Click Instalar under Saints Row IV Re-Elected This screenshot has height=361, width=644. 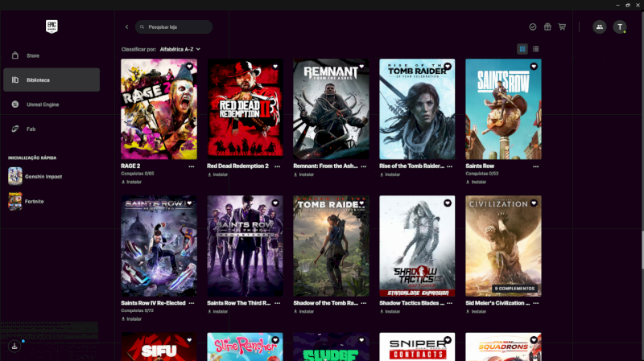[x=131, y=318]
